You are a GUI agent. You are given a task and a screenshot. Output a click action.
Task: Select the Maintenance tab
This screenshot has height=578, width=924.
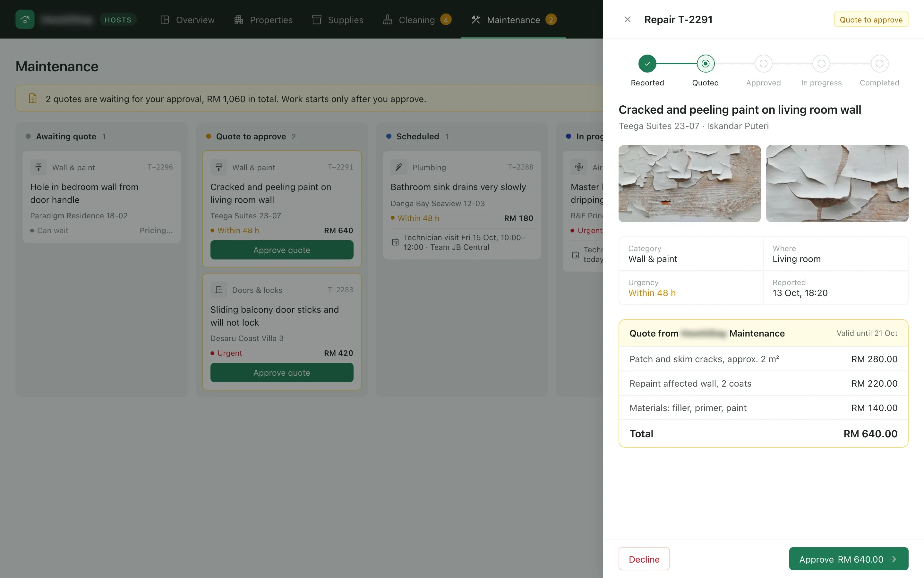tap(513, 20)
